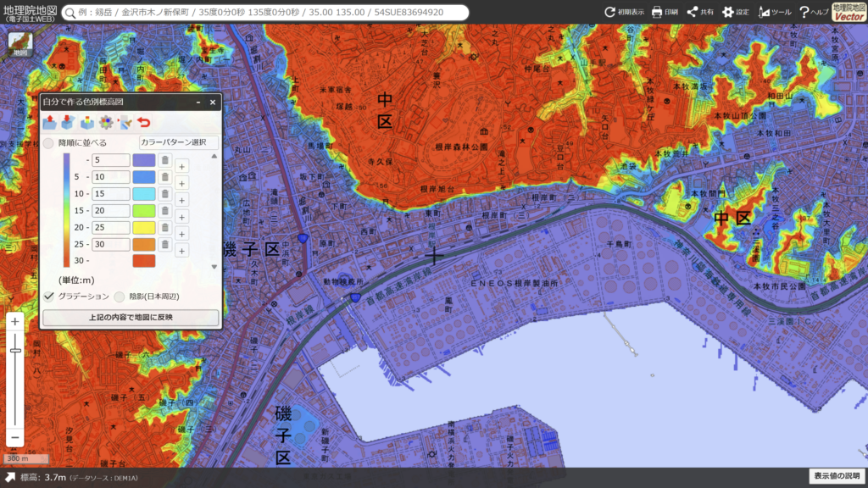Open the color settings gear icon

(x=106, y=122)
